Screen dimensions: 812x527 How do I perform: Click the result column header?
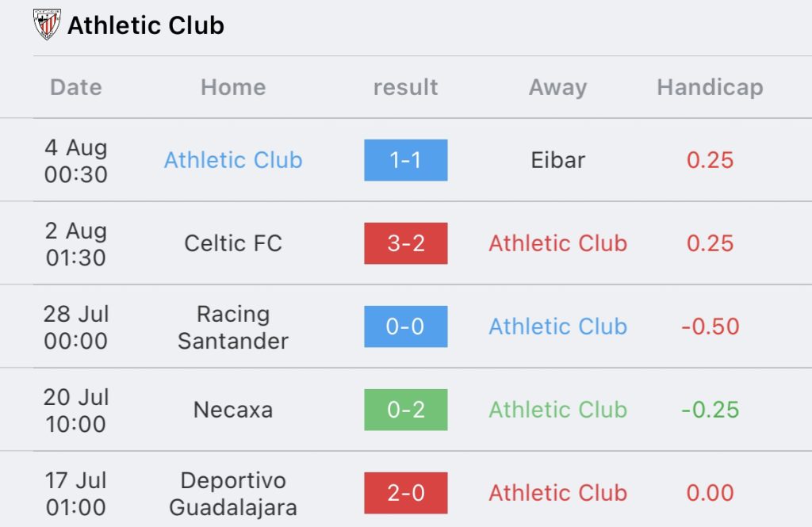coord(405,87)
